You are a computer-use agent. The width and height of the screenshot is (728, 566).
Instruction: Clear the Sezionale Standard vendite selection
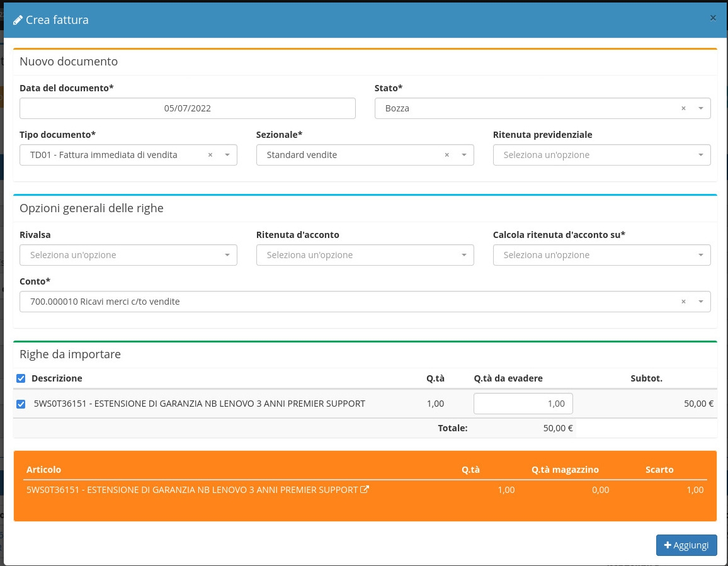click(x=447, y=155)
